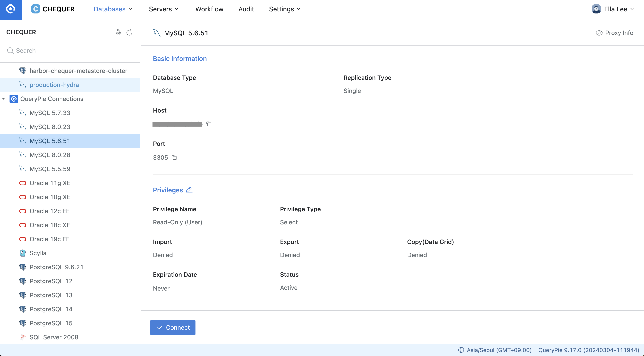Viewport: 644px width, 356px height.
Task: Click the Active status value
Action: 289,288
